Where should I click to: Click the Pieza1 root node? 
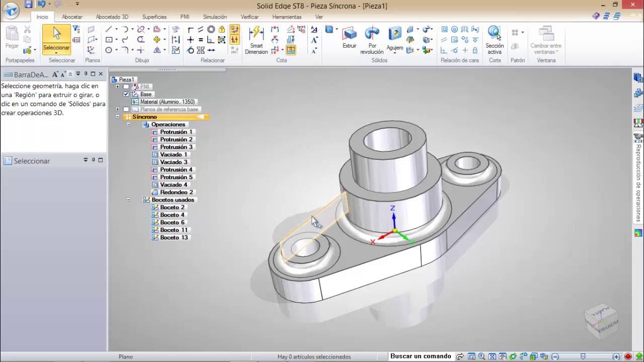click(x=123, y=79)
